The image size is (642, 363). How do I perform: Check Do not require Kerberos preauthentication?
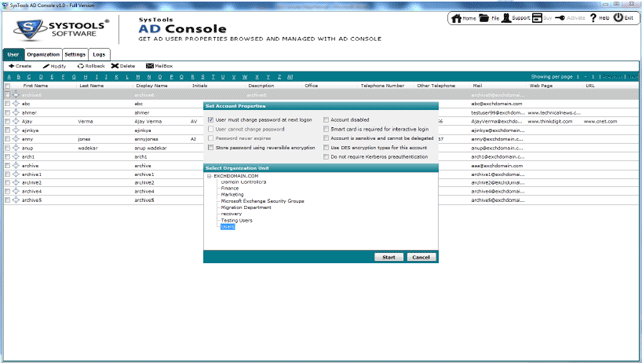(326, 157)
